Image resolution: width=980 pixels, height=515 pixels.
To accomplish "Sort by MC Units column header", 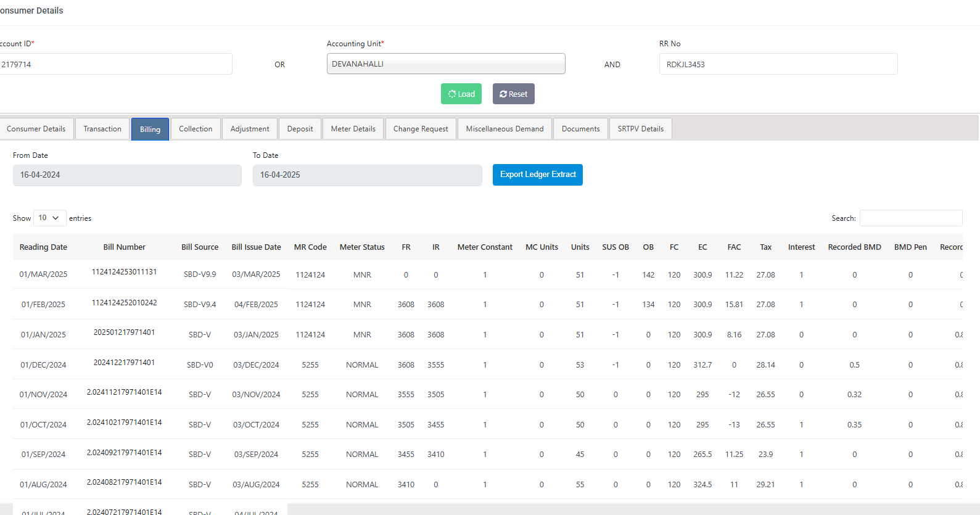I will (x=541, y=247).
